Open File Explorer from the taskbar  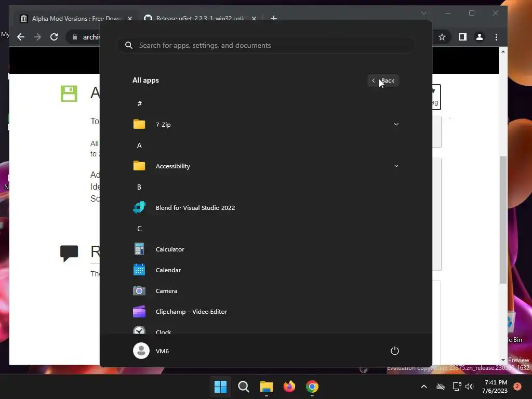[267, 387]
